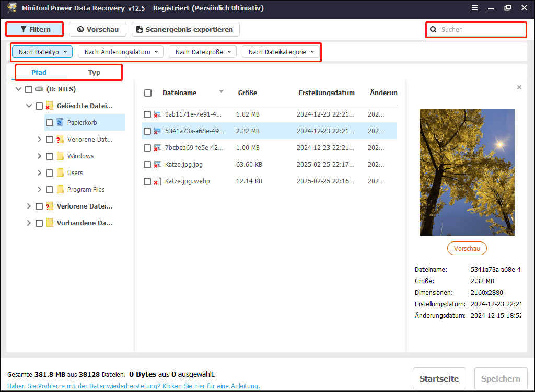535x392 pixels.
Task: Click the Speichern button
Action: 501,379
